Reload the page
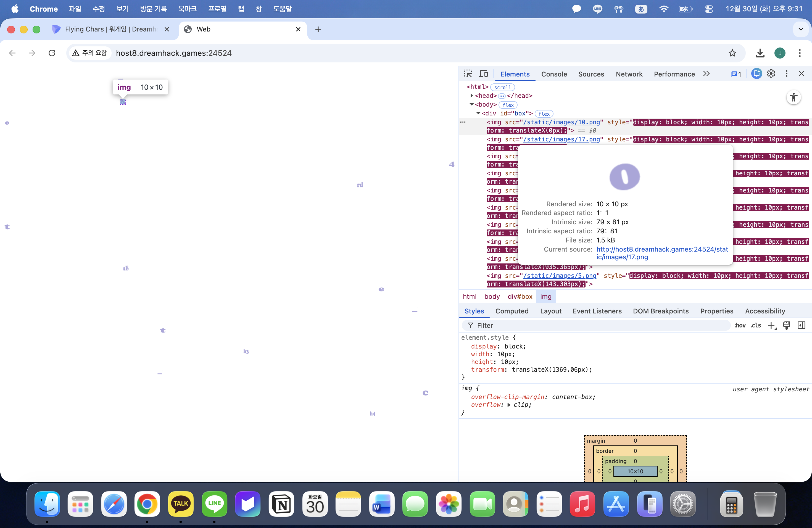Screen dimensions: 812x528 pyautogui.click(x=52, y=53)
